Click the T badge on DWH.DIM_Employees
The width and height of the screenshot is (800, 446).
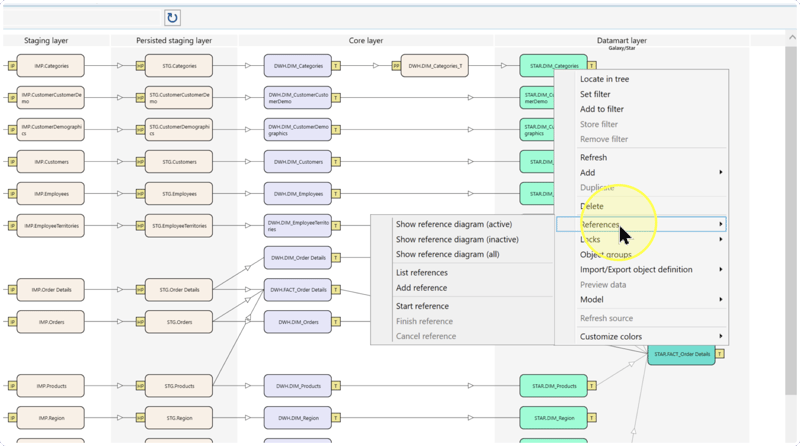pyautogui.click(x=336, y=194)
